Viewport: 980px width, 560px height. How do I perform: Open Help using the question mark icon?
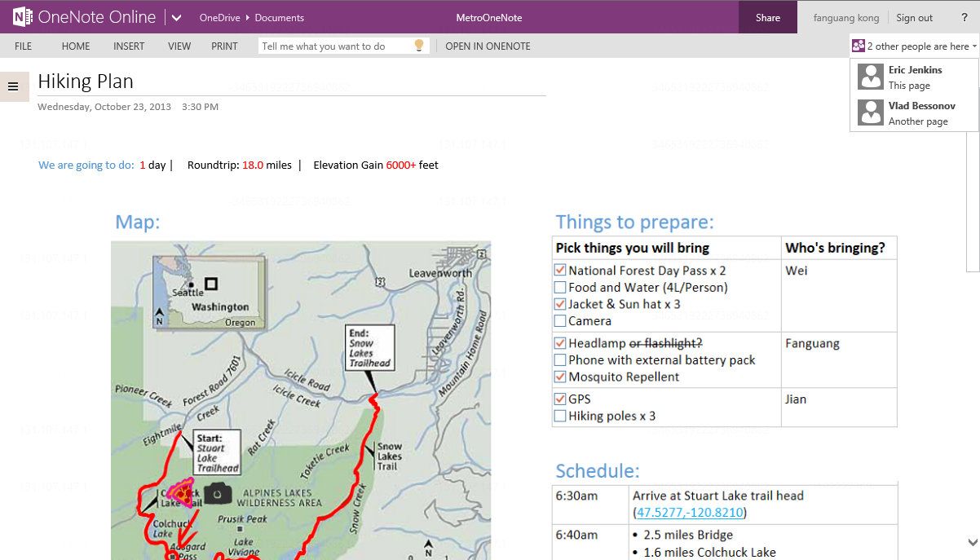pyautogui.click(x=964, y=17)
